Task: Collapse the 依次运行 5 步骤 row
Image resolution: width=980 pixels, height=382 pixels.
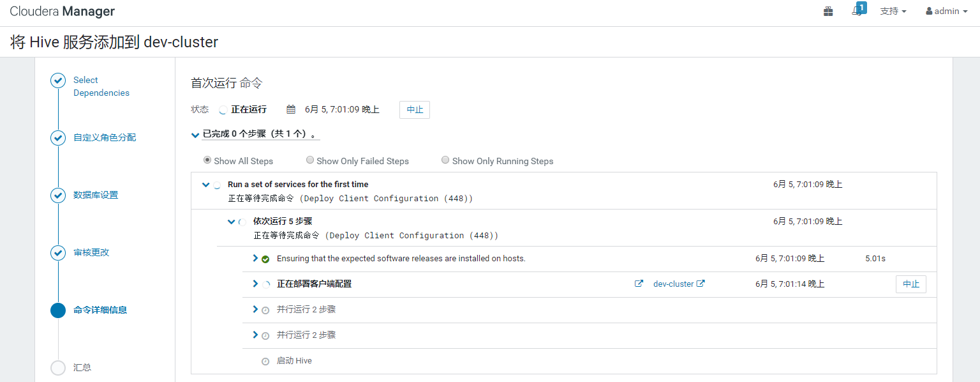Action: 231,222
